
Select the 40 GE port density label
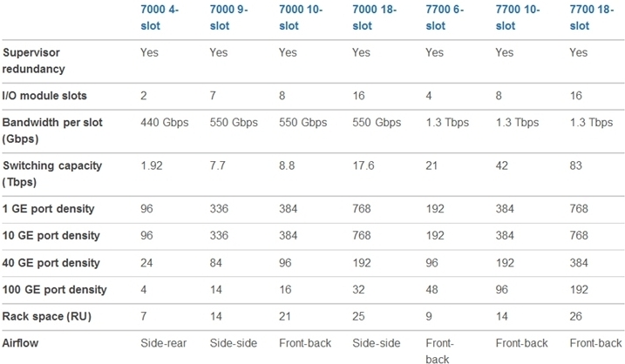click(x=51, y=263)
